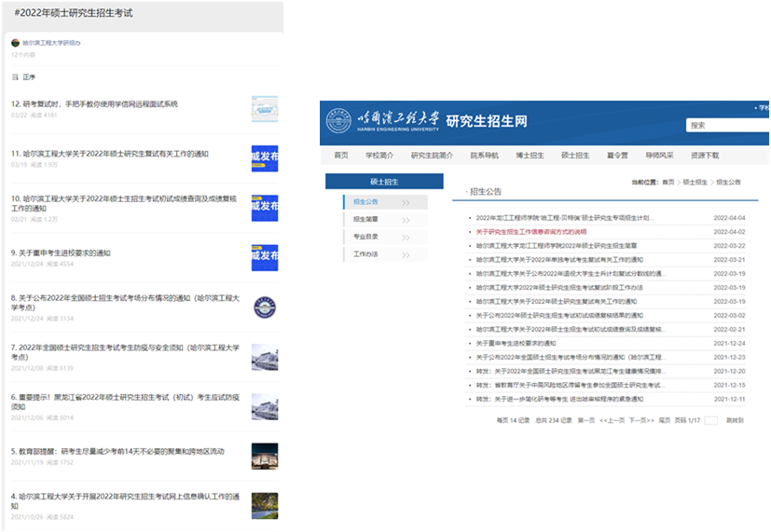This screenshot has width=771, height=532.
Task: Open the 硕士招生 navigation bar item
Action: click(575, 156)
